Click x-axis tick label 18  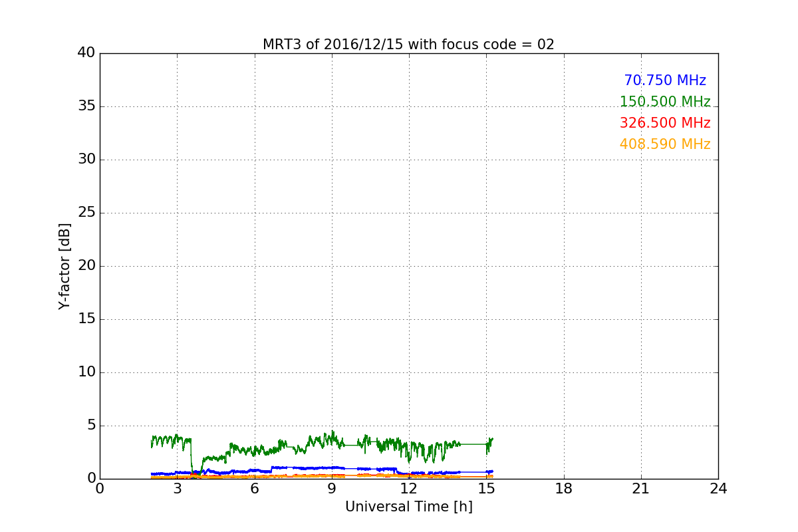[564, 489]
